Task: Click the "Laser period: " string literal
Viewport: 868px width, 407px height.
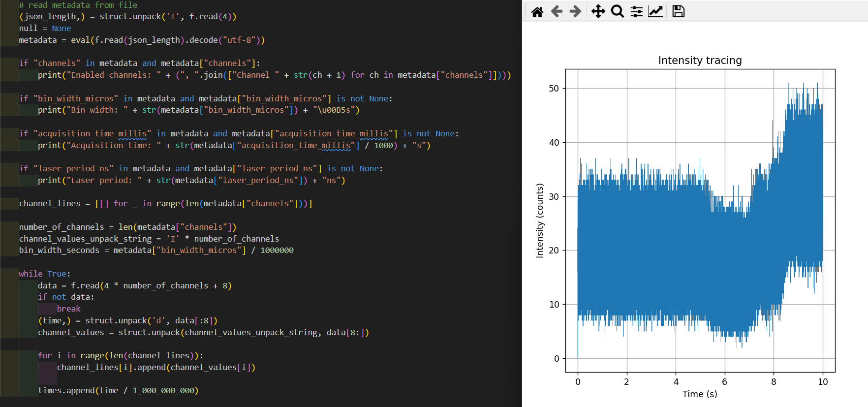Action: 104,180
